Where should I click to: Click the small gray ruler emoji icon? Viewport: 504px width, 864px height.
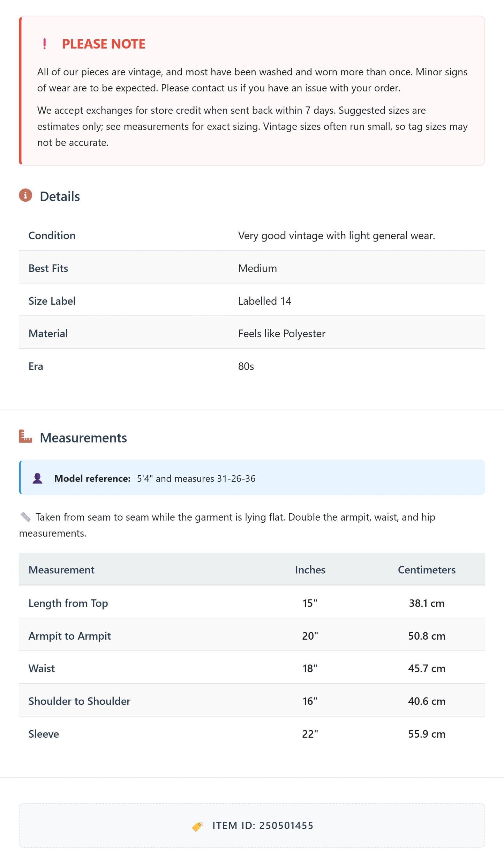(x=25, y=517)
